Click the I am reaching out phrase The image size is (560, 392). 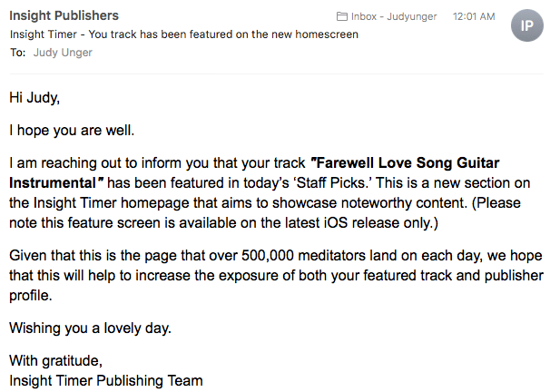coord(67,163)
